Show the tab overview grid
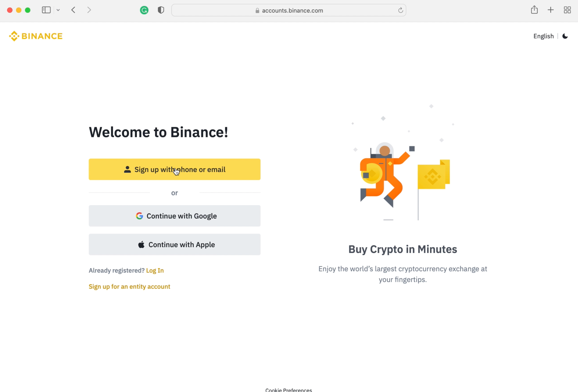578x392 pixels. pyautogui.click(x=567, y=10)
